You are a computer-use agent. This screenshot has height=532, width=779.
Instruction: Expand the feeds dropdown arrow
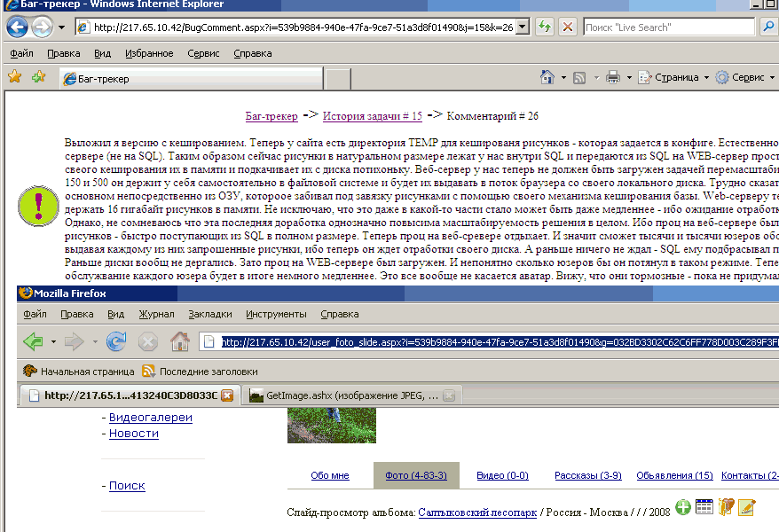click(596, 77)
